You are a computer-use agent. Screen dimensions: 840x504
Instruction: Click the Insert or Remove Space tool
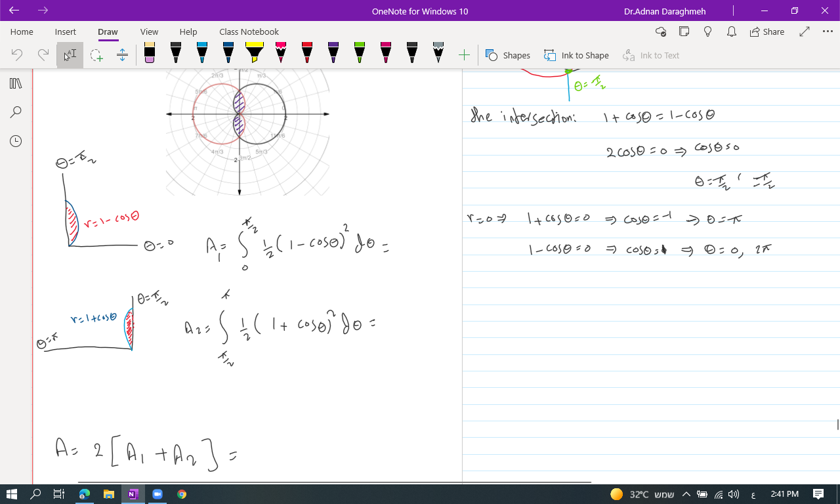pyautogui.click(x=122, y=55)
